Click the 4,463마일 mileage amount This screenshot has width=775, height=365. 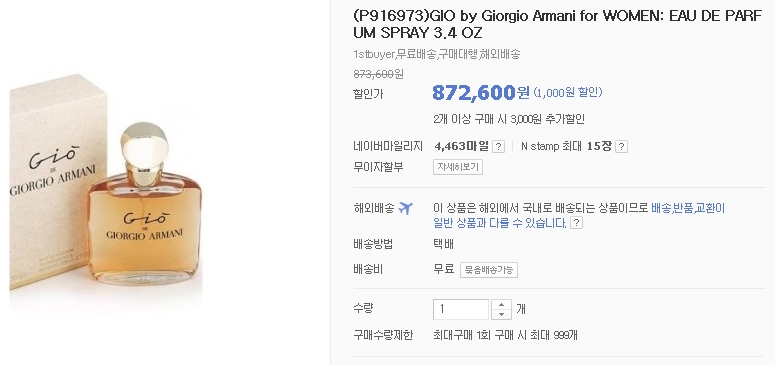point(462,146)
